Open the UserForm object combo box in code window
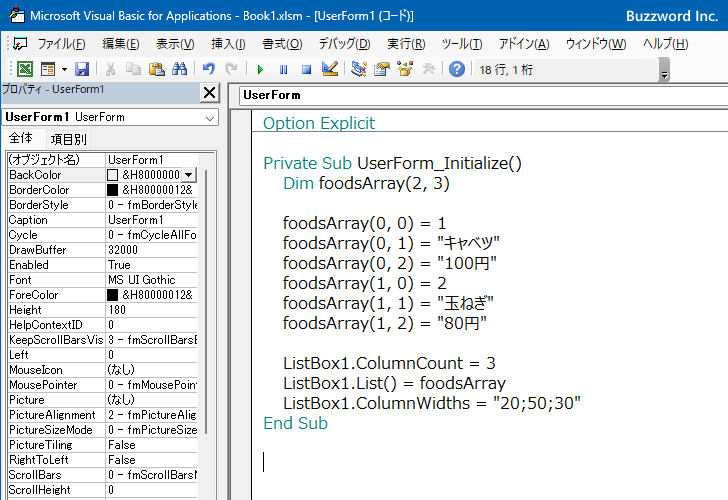This screenshot has height=500, width=728. 483,95
